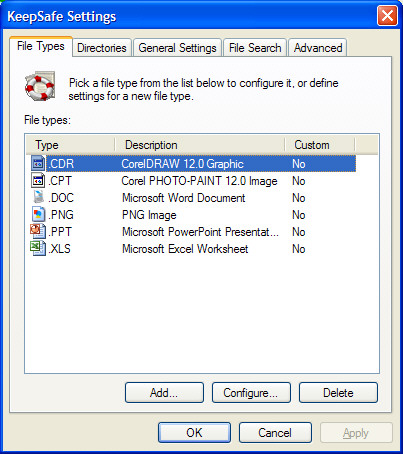Click the .PPT PowerPoint file icon

(x=38, y=231)
